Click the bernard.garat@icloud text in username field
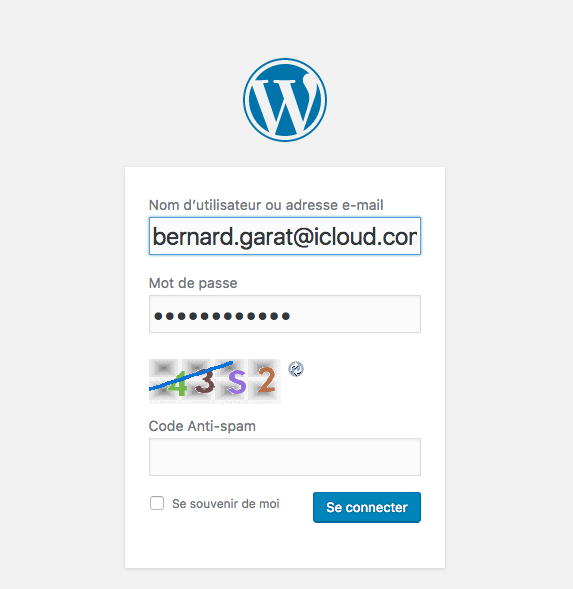The height and width of the screenshot is (589, 573). coord(263,237)
